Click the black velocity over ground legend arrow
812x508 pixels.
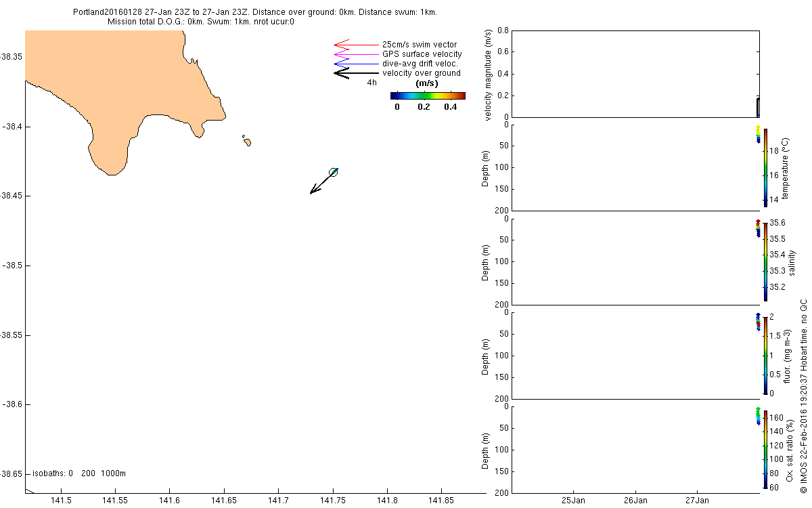[x=356, y=73]
